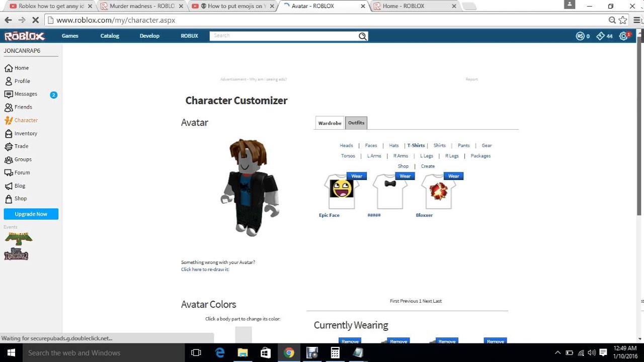Click the Friends sidebar icon
The width and height of the screenshot is (644, 362).
[x=9, y=107]
